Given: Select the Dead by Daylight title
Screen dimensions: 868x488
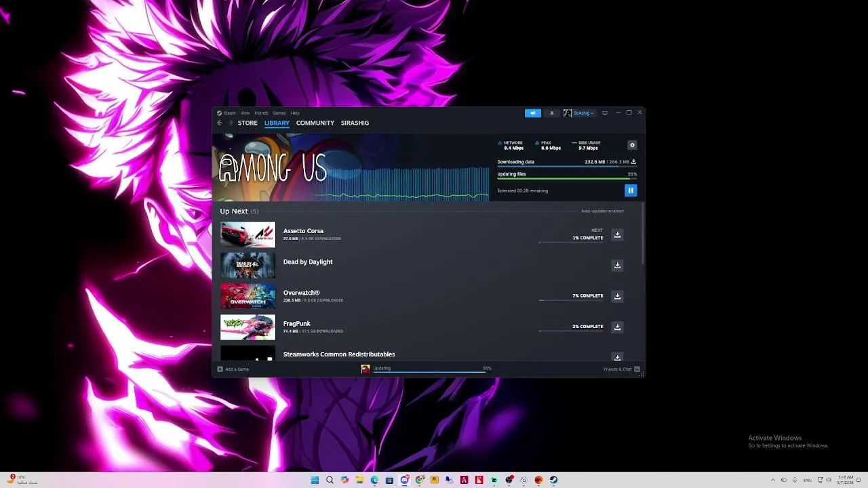Looking at the screenshot, I should click(308, 262).
